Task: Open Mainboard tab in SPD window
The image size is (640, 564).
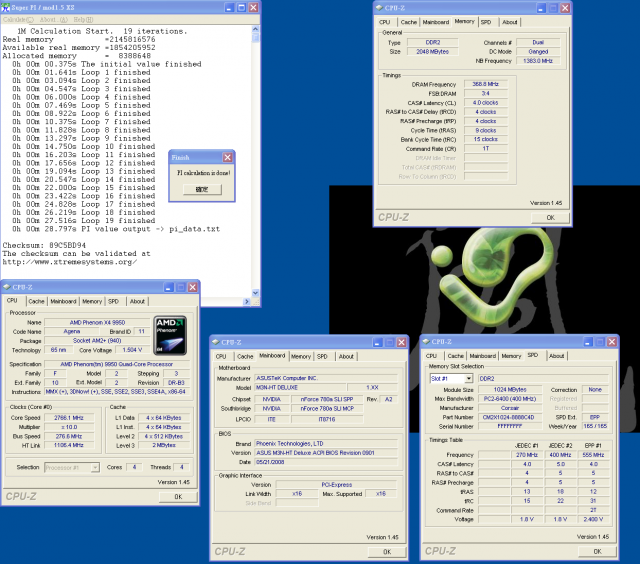Action: click(482, 356)
